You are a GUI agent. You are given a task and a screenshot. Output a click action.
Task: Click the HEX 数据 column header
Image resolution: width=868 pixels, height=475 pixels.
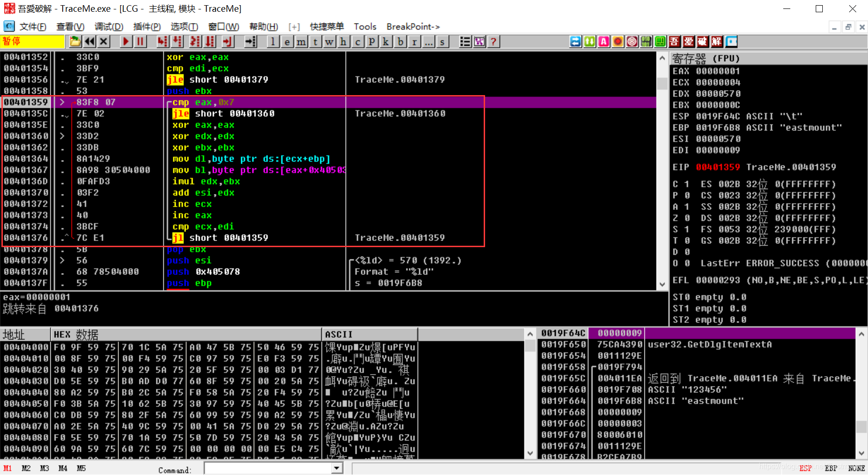186,335
